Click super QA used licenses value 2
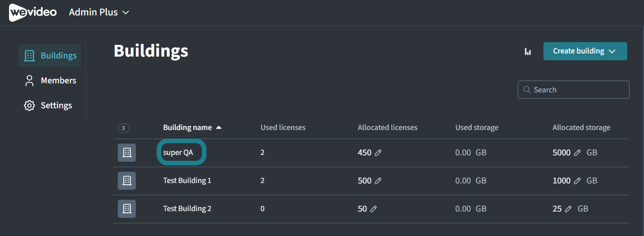Image resolution: width=644 pixels, height=236 pixels. [263, 153]
